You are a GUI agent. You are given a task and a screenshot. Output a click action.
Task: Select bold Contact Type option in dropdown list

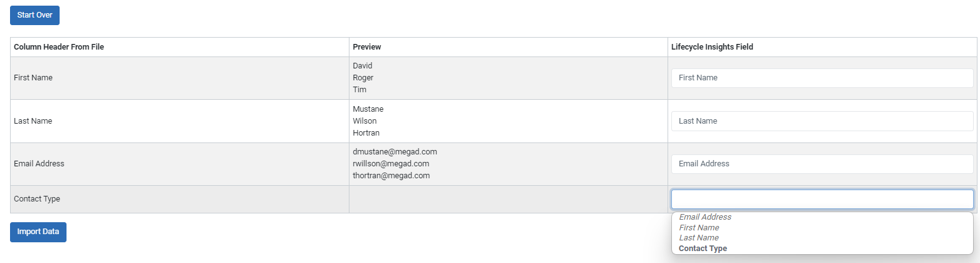coord(703,249)
